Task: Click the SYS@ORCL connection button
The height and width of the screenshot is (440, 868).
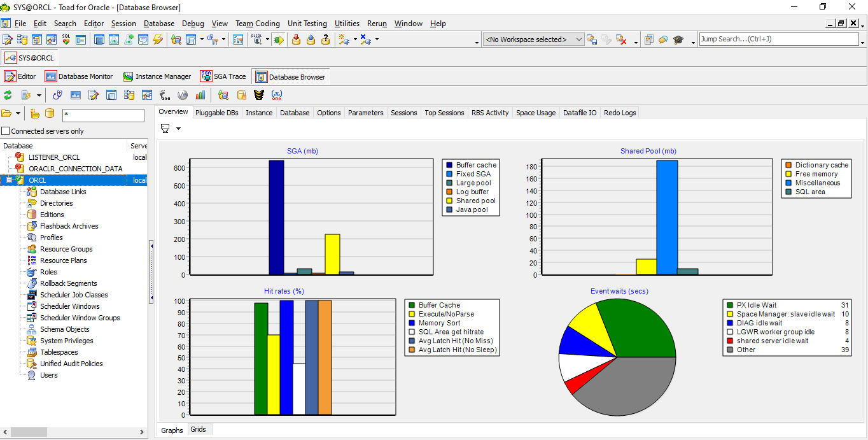Action: click(x=30, y=57)
